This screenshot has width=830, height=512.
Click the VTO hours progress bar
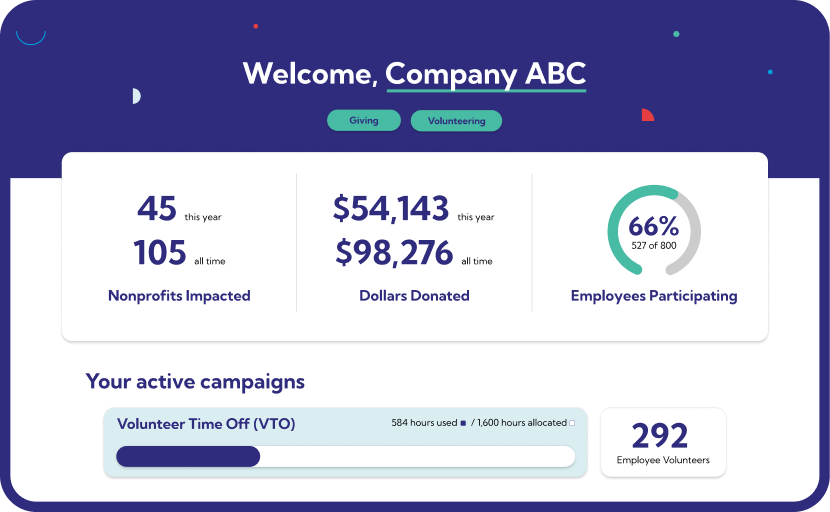pos(346,456)
